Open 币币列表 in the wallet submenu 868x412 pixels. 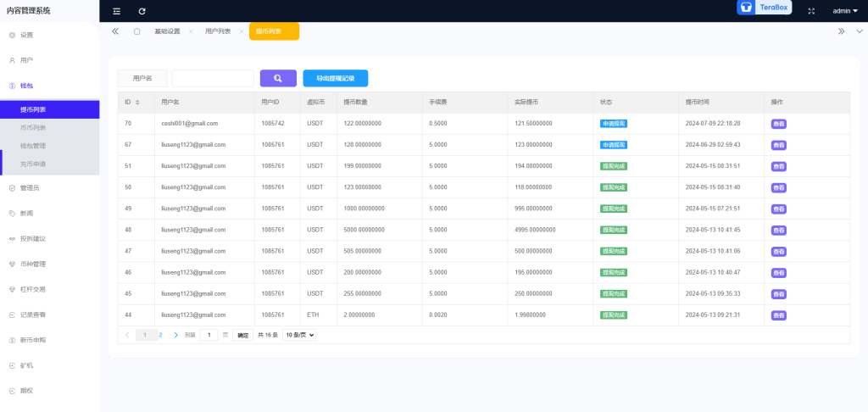[33, 127]
